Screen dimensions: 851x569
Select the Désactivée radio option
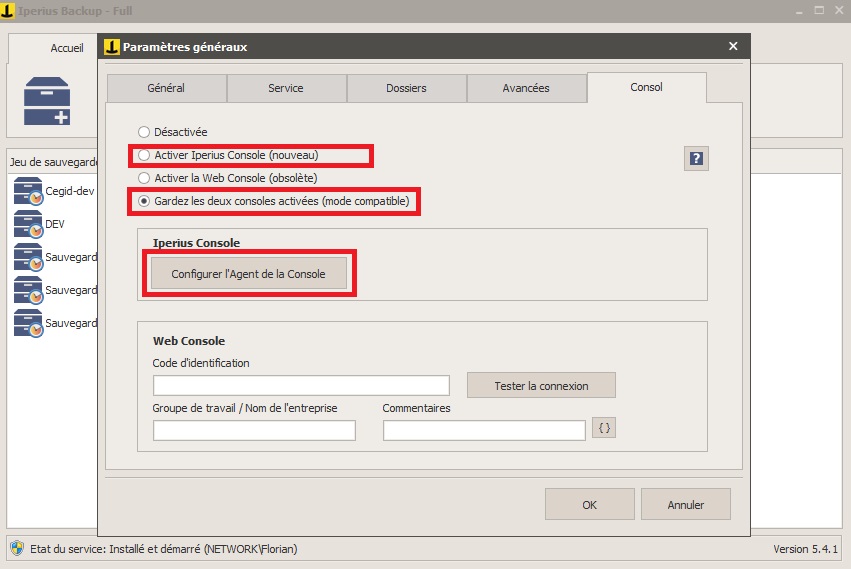144,132
